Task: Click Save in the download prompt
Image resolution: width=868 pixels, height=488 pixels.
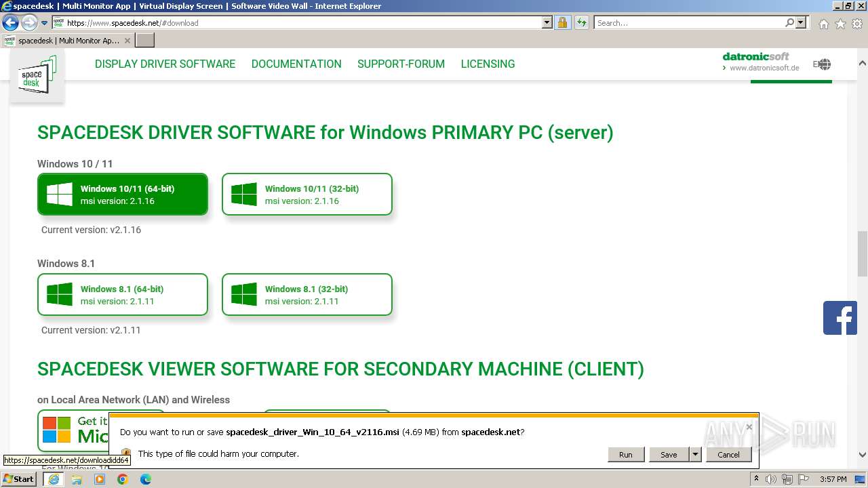Action: tap(669, 455)
